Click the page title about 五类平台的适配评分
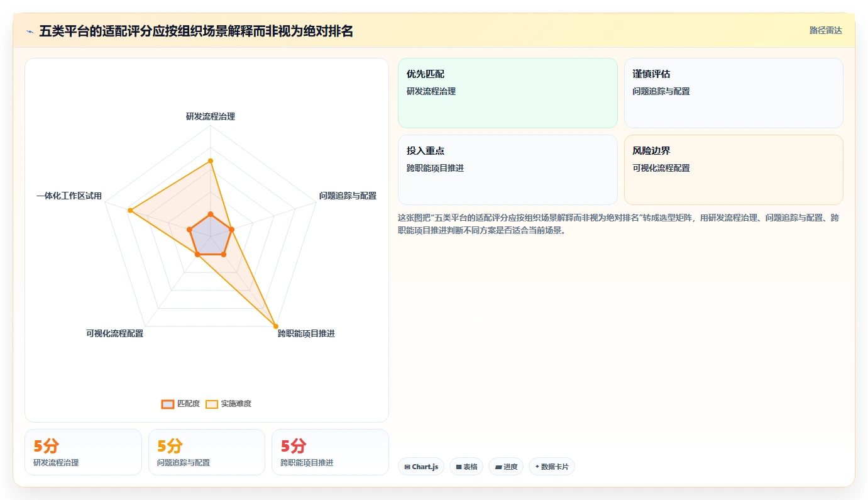 pos(196,31)
